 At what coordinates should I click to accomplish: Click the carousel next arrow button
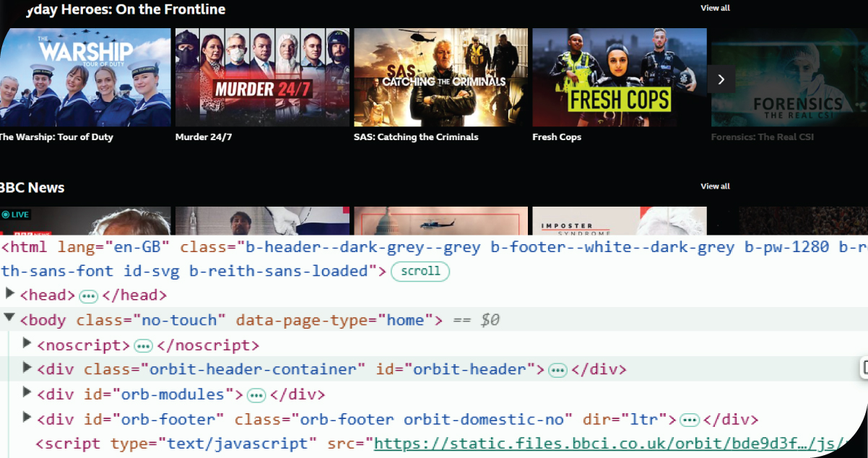[x=721, y=79]
